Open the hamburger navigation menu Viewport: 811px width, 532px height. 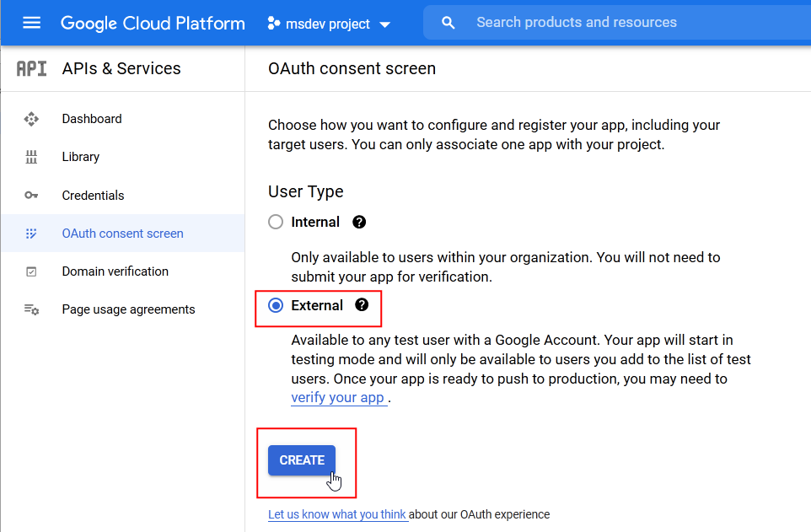point(31,23)
